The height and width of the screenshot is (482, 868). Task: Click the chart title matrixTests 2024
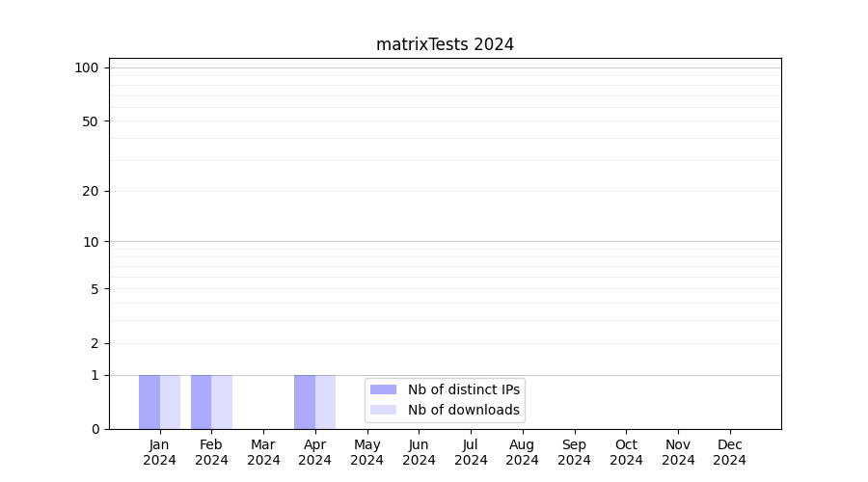pos(445,44)
